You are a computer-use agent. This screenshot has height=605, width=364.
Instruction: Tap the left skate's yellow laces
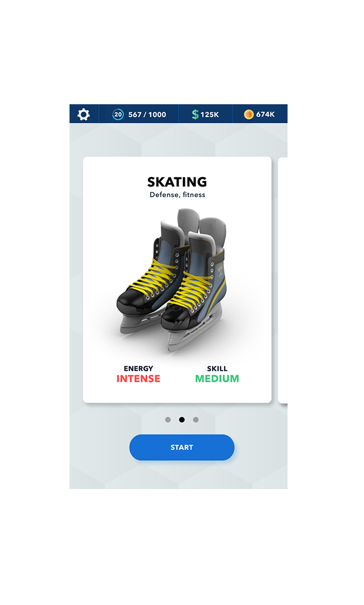[x=154, y=278]
